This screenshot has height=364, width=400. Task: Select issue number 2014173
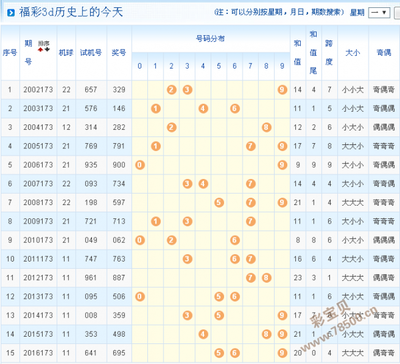[38, 315]
